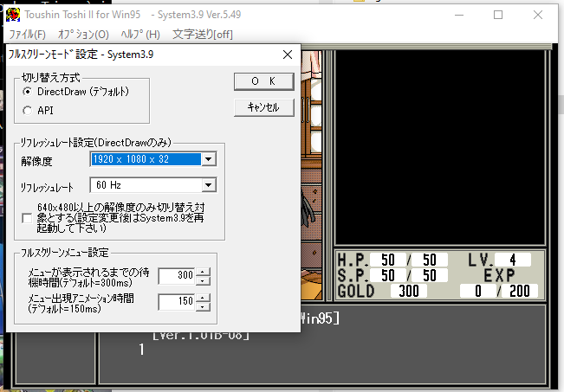The width and height of the screenshot is (564, 392).
Task: Decrease the animation time spinner down arrow
Action: (203, 306)
